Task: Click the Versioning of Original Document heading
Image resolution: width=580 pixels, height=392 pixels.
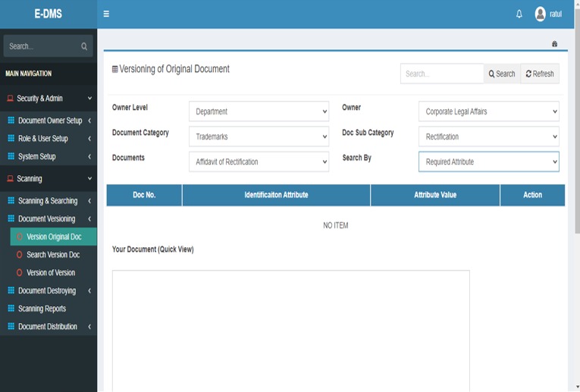Action: pyautogui.click(x=174, y=69)
